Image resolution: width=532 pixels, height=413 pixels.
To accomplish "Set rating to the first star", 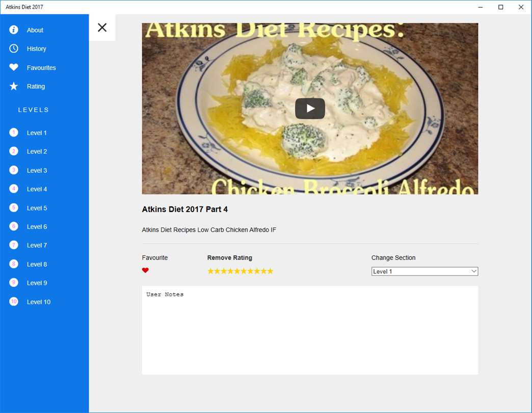I will pyautogui.click(x=210, y=271).
